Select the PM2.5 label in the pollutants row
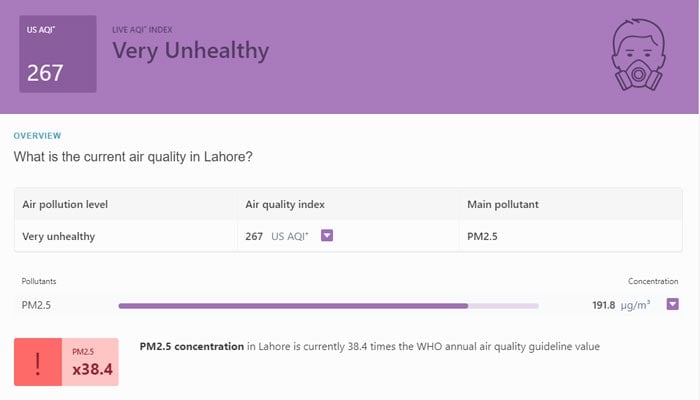 (36, 305)
